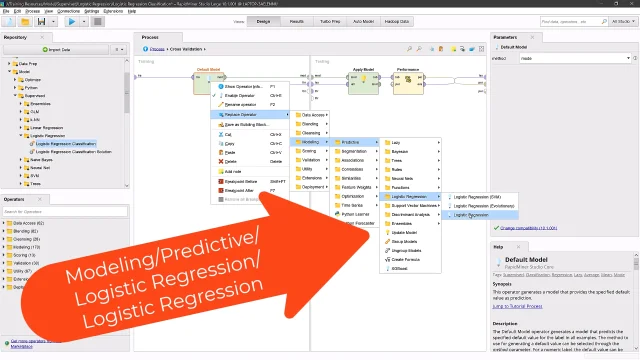
Task: Expand the Naive Bayes folder in repository
Action: point(21,160)
